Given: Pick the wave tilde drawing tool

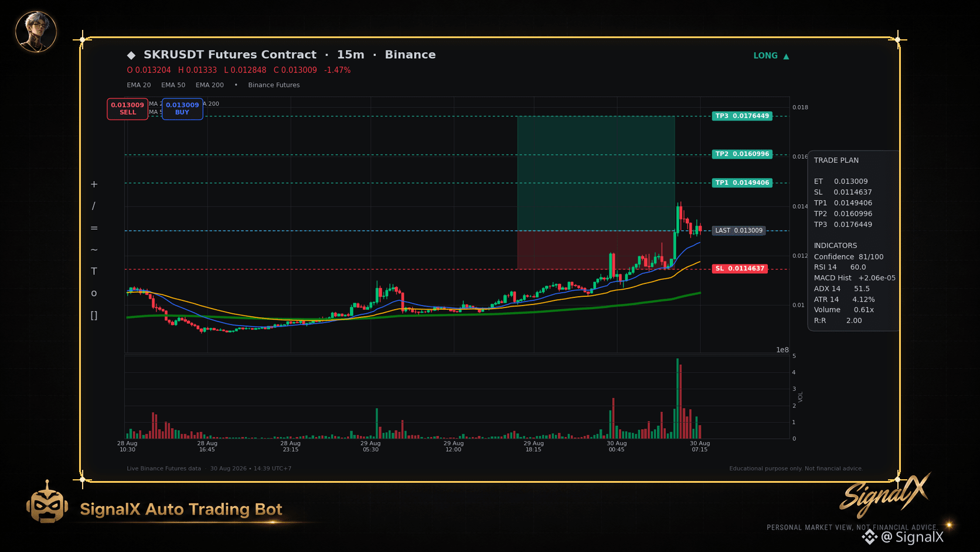Looking at the screenshot, I should click(x=94, y=250).
